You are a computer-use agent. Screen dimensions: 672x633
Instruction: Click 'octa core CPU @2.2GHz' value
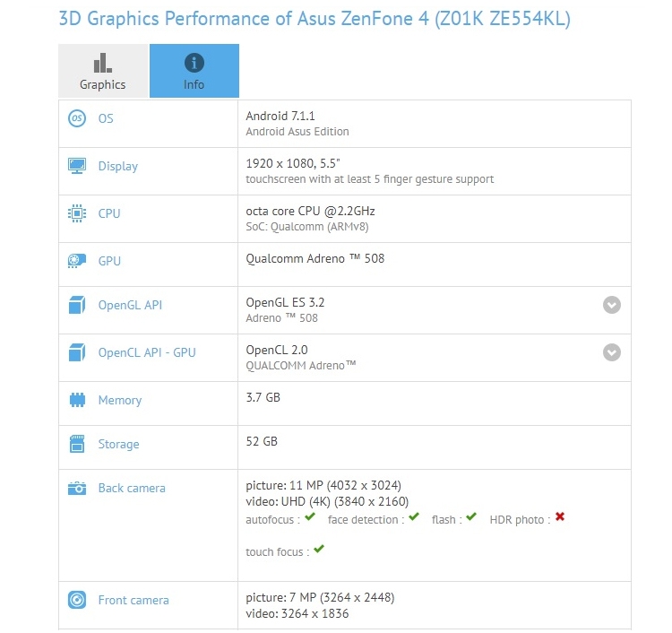[x=310, y=212]
